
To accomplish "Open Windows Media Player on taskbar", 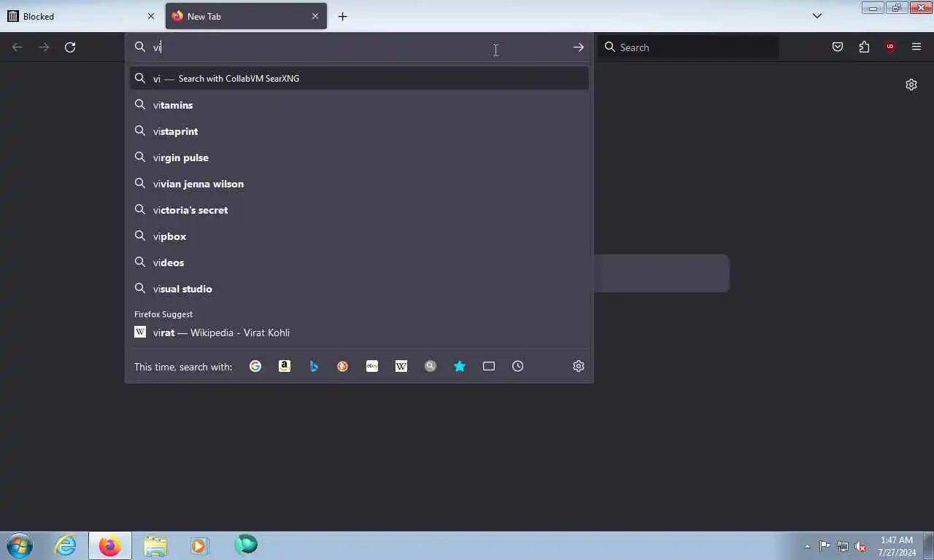I will pyautogui.click(x=199, y=545).
